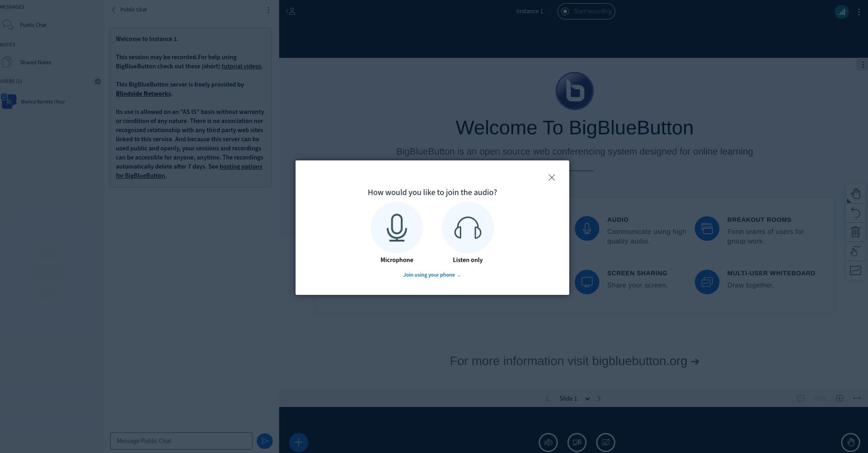
Task: Click the Audio feature icon on slide
Action: click(x=587, y=228)
